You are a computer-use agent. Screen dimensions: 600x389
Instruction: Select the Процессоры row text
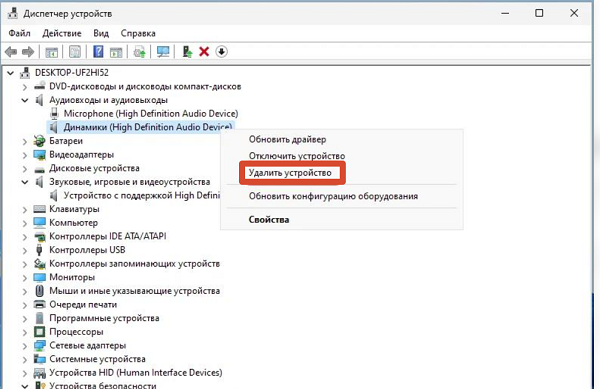click(76, 332)
